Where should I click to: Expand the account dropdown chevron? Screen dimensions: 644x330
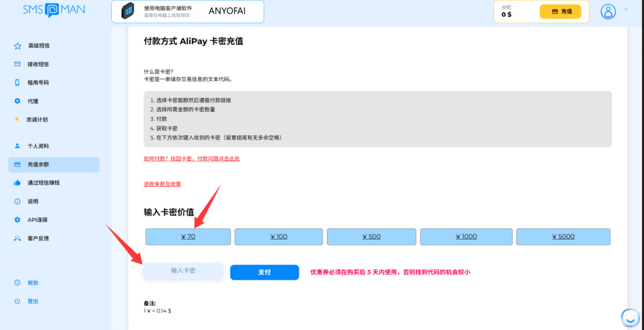coord(625,9)
